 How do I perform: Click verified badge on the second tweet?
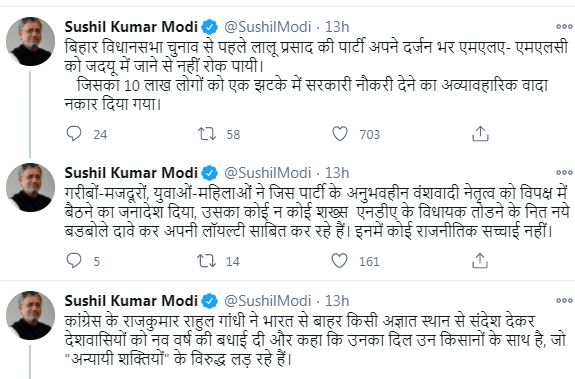210,173
